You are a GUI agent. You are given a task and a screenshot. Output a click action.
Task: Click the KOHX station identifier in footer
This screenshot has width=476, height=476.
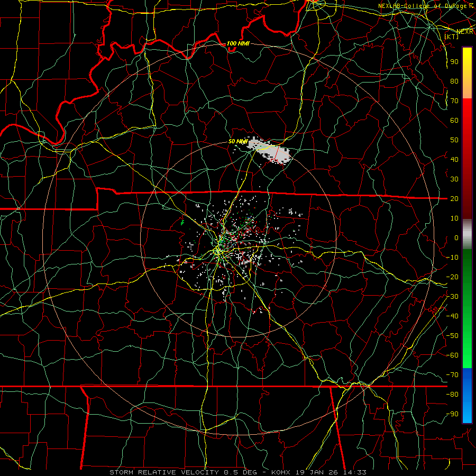(x=281, y=472)
